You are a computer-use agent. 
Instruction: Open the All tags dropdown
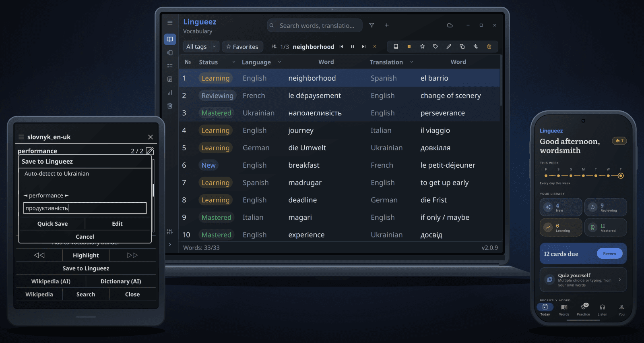coord(201,47)
